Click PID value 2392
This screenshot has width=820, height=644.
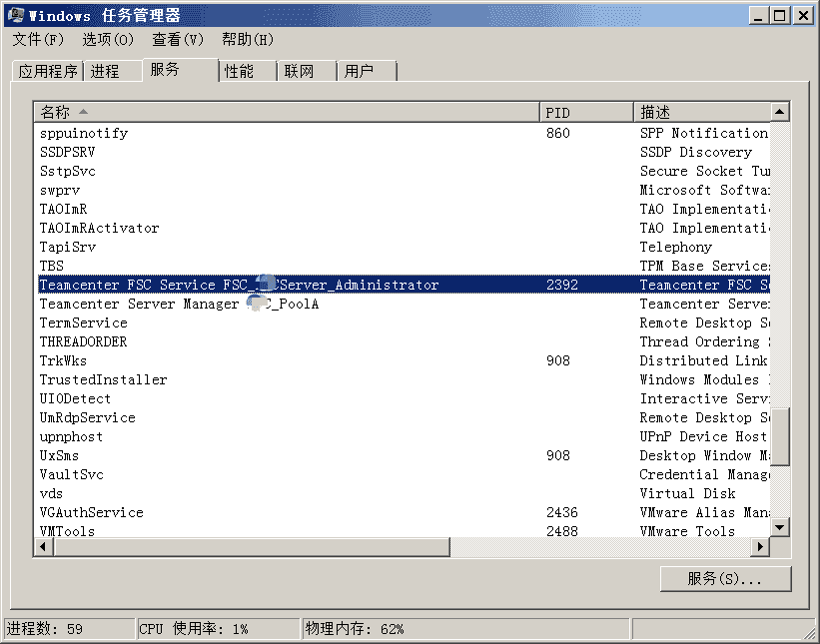pos(562,285)
